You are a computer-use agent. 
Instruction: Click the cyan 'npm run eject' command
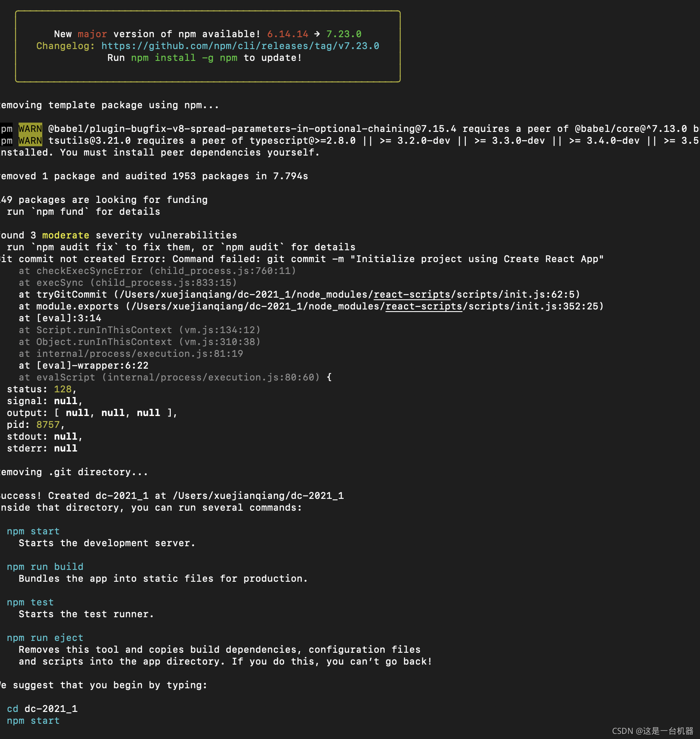tap(45, 638)
